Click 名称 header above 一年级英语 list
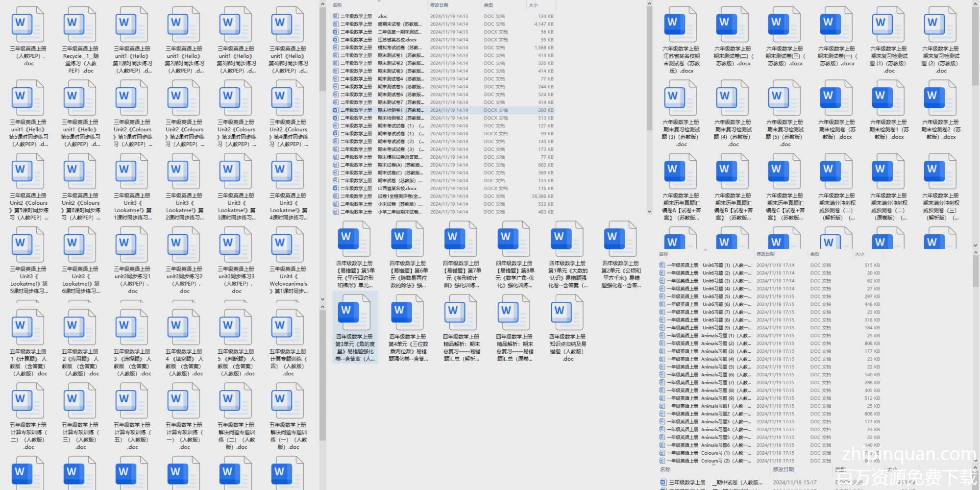The height and width of the screenshot is (490, 980). click(x=664, y=254)
